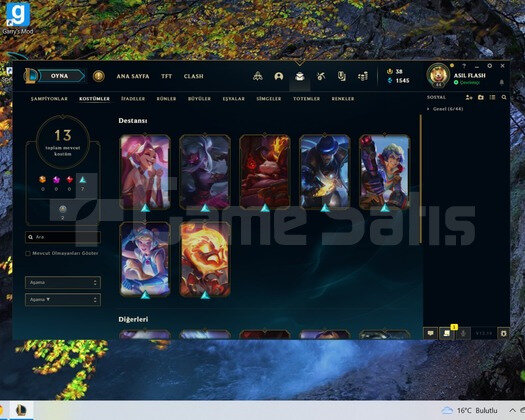The width and height of the screenshot is (525, 420).
Task: Open the 16°C Bulutlu weather widget
Action: (x=469, y=411)
